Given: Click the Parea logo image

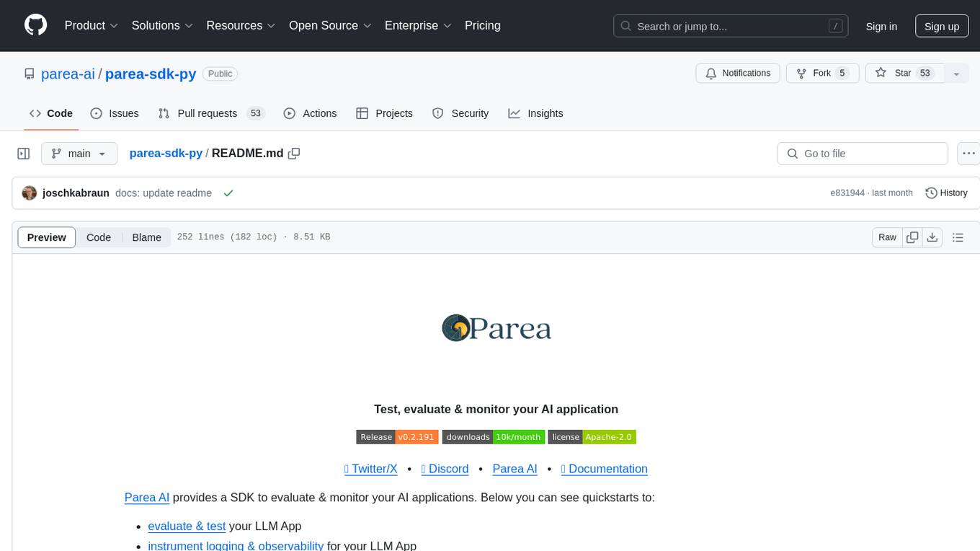Looking at the screenshot, I should click(x=496, y=328).
